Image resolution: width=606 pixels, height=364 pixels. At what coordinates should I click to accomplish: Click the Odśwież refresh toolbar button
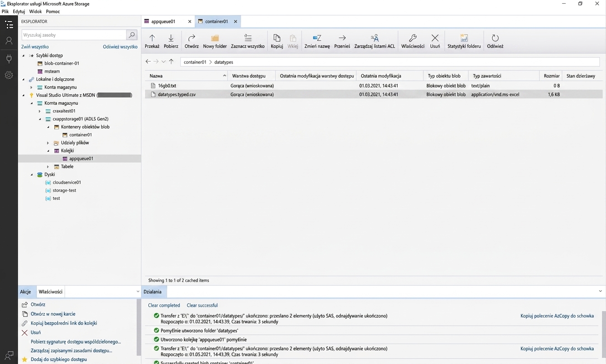(495, 41)
